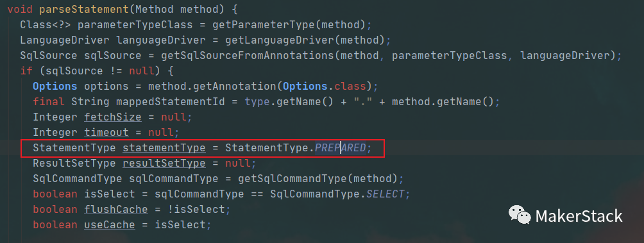Click the isSelect variable declaration
Image resolution: width=644 pixels, height=243 pixels.
tap(110, 194)
